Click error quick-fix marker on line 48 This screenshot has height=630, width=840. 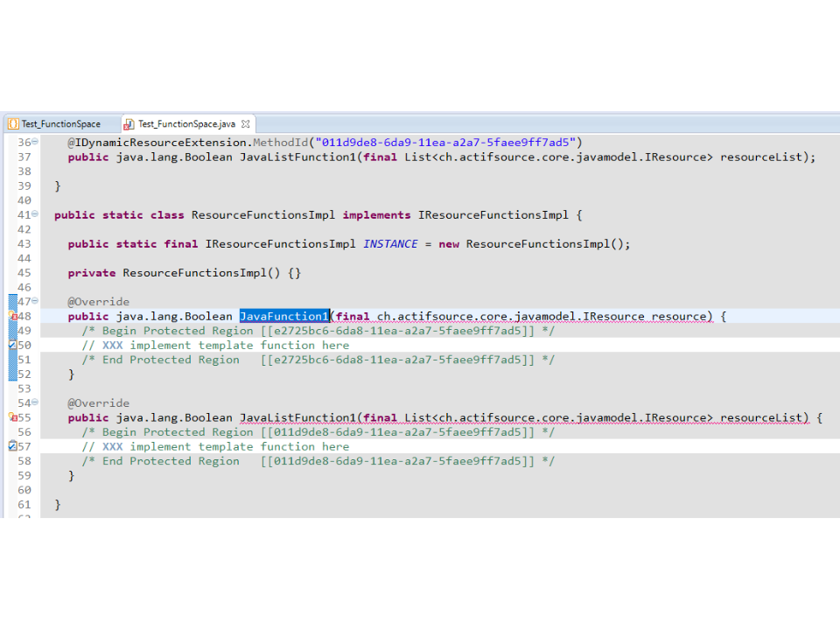12,316
